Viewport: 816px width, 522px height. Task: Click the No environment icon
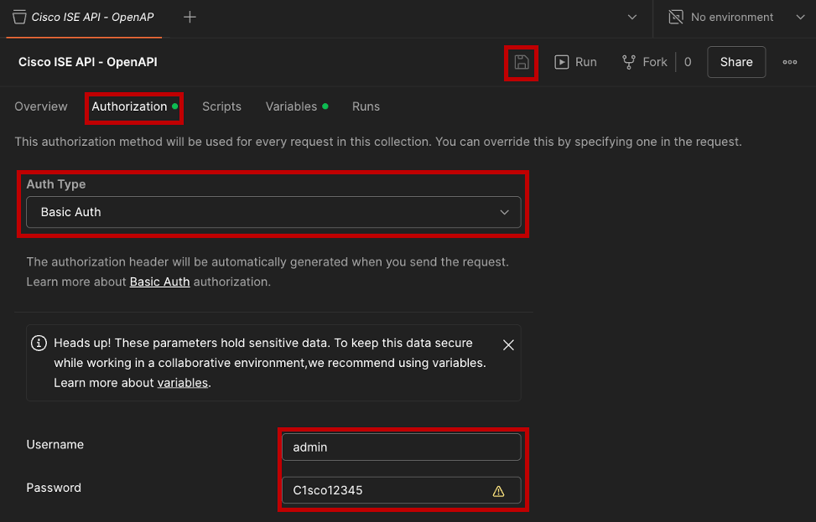tap(675, 17)
